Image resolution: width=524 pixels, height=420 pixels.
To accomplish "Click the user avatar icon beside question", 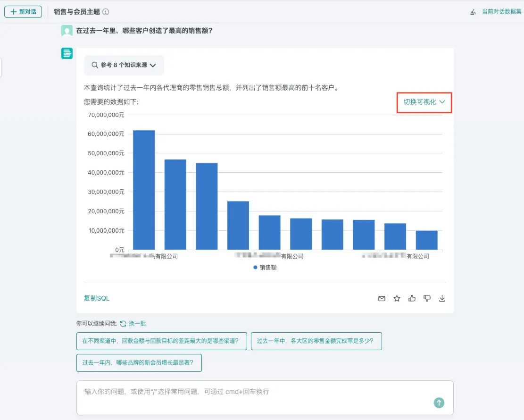I will (67, 31).
